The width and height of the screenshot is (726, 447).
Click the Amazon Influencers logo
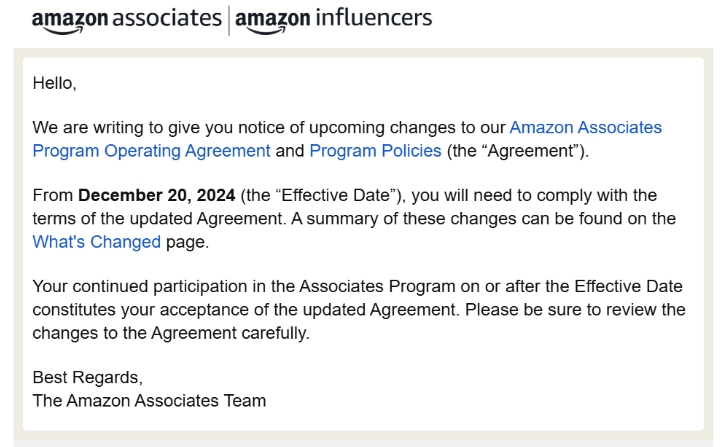pos(333,21)
